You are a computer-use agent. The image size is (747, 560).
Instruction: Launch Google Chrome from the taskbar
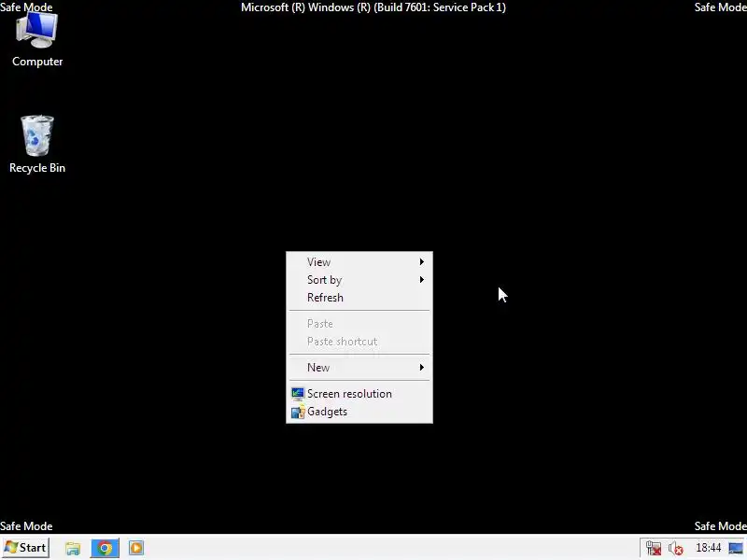[105, 548]
